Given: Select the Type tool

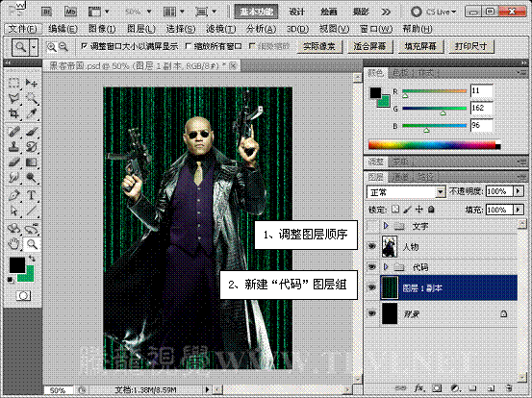Looking at the screenshot, I should coord(31,195).
